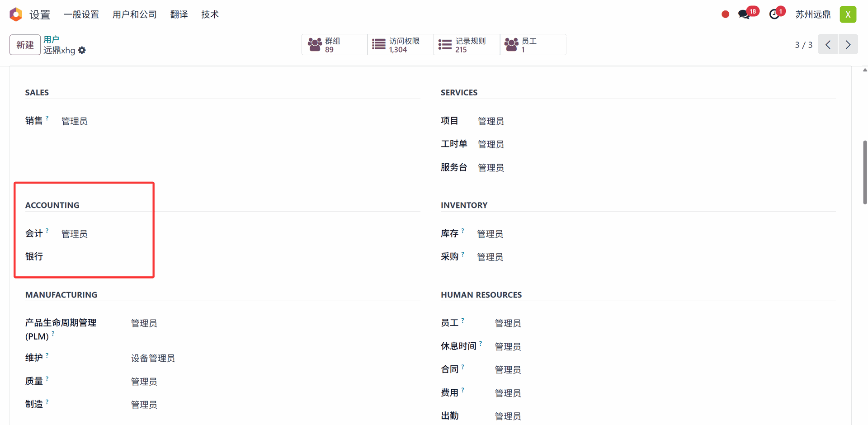Click the Odoo app logo icon
The height and width of the screenshot is (425, 868).
click(16, 14)
